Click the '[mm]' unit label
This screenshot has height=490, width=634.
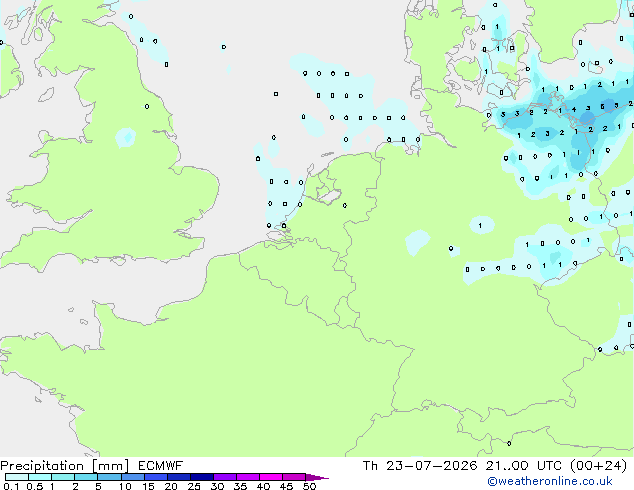[x=110, y=466]
